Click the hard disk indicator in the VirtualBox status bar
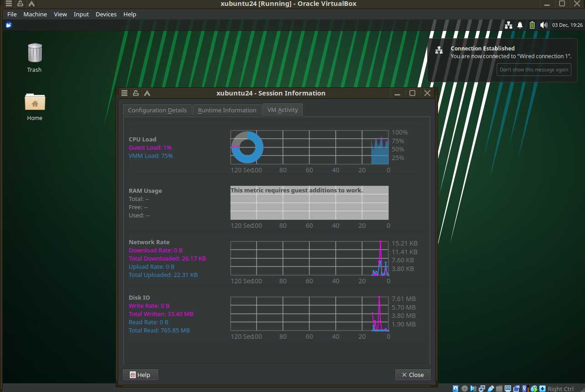This screenshot has height=392, width=585. click(x=456, y=388)
